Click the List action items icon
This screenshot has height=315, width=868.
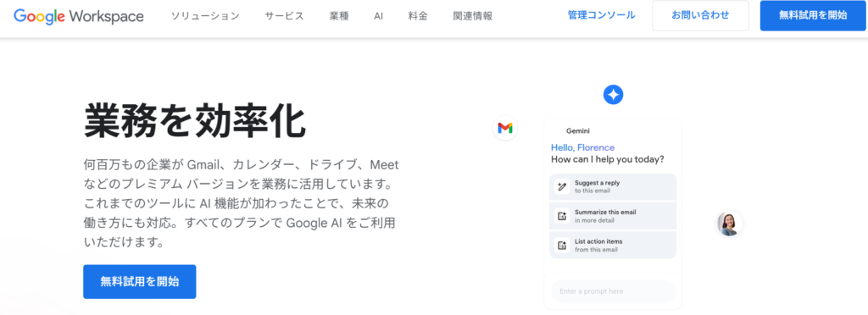[x=563, y=246]
